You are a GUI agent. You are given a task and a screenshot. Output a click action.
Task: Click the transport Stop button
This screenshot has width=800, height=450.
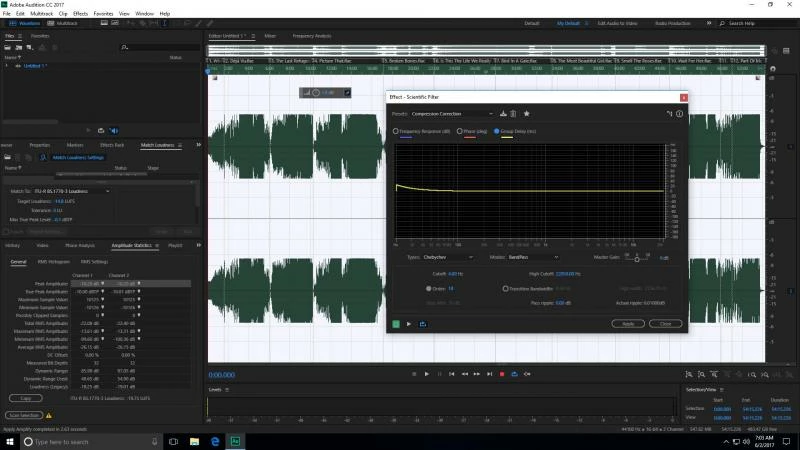coord(414,374)
